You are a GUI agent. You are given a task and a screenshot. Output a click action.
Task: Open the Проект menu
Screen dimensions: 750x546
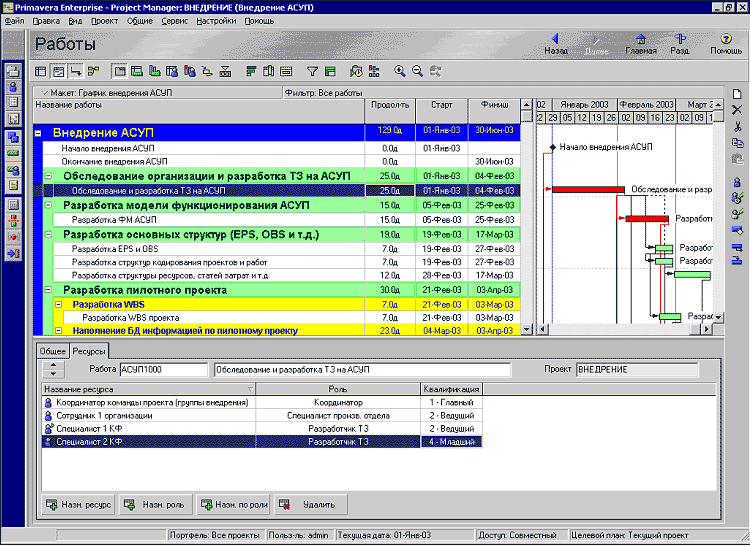[104, 20]
